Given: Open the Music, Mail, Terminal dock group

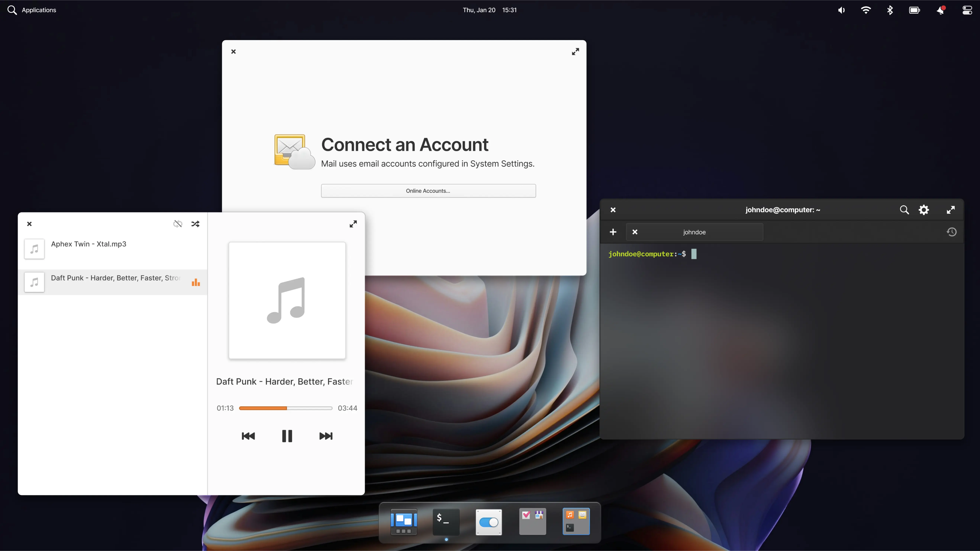Looking at the screenshot, I should [576, 521].
